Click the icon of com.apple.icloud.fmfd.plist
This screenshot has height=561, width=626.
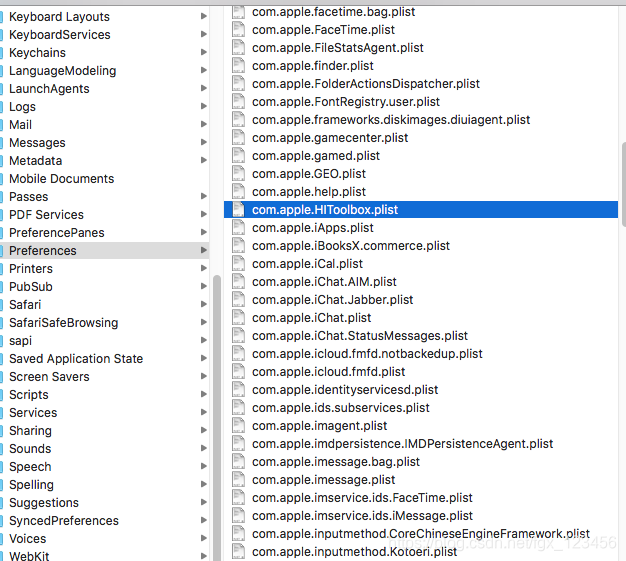click(x=238, y=372)
